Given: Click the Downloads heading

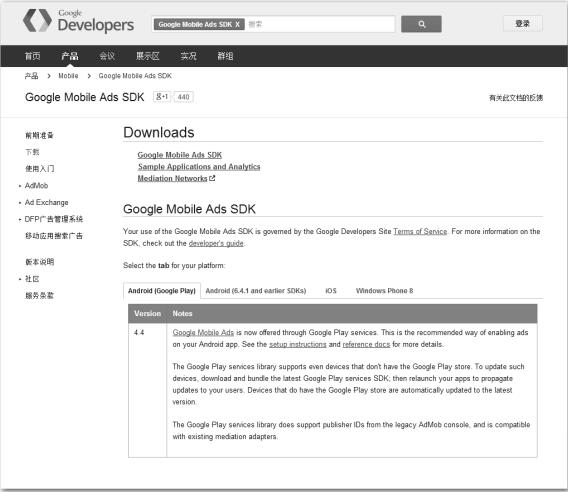Looking at the screenshot, I should 159,132.
